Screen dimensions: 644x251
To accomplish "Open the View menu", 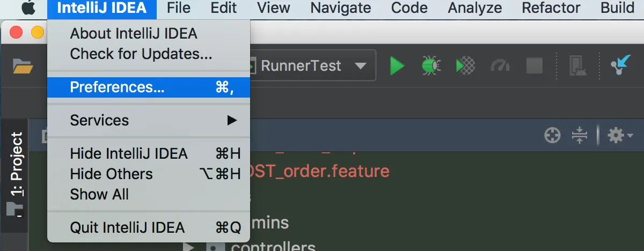I will (x=274, y=8).
